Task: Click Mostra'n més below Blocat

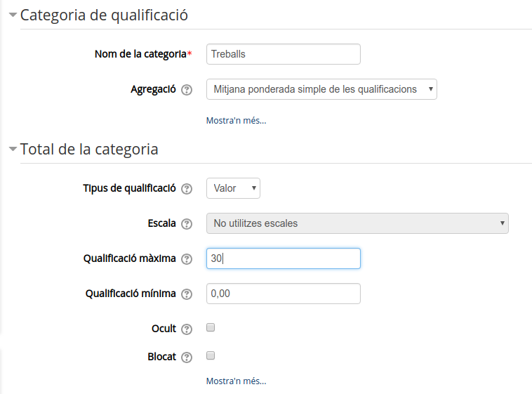Action: pyautogui.click(x=236, y=381)
